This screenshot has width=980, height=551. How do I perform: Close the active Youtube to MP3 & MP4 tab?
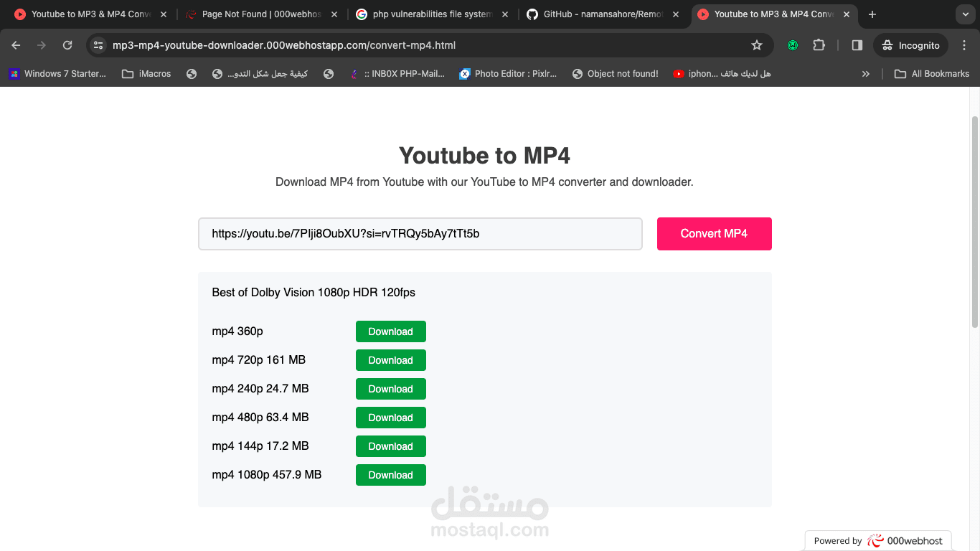847,14
